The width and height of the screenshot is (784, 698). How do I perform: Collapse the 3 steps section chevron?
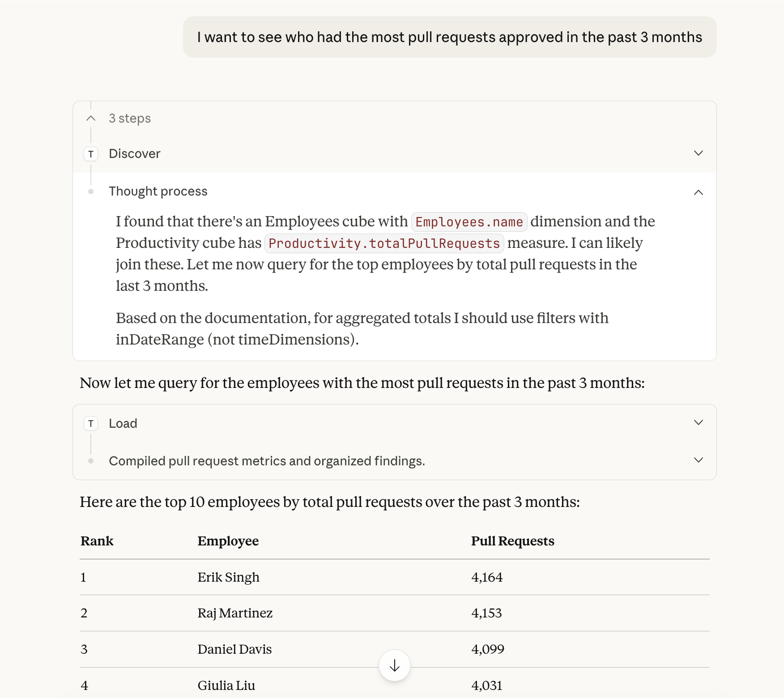click(91, 118)
